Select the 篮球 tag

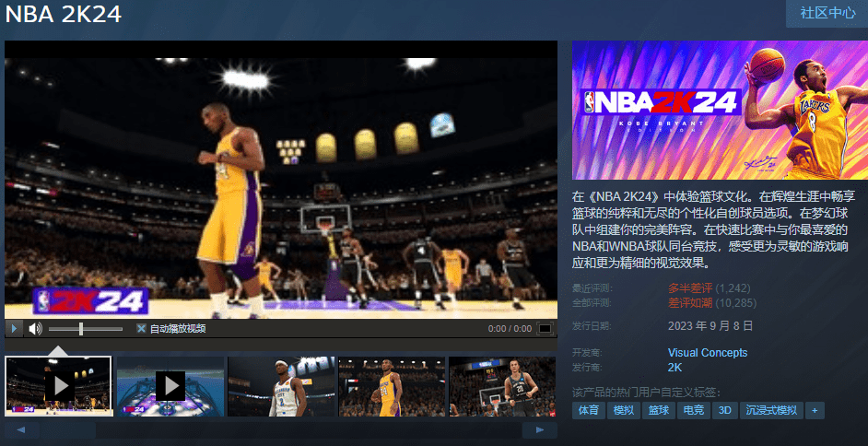click(x=658, y=410)
